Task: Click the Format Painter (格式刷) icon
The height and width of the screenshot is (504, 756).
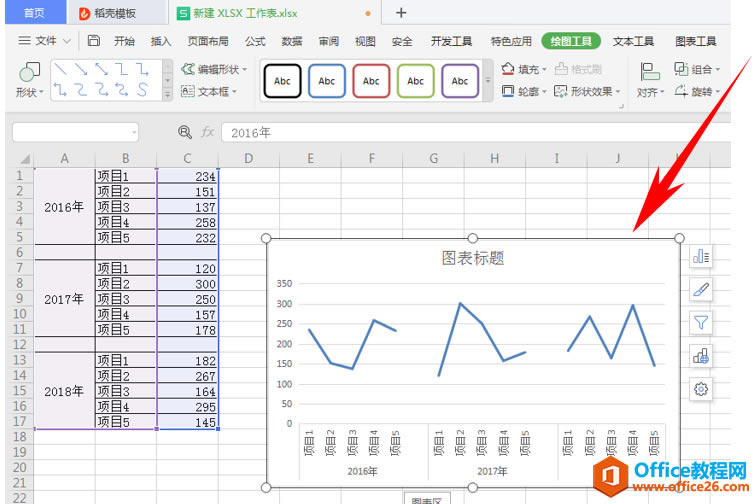Action: [561, 69]
